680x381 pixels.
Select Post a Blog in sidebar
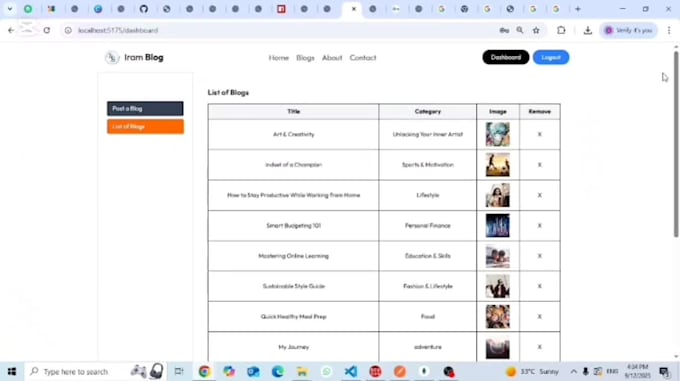[x=145, y=108]
